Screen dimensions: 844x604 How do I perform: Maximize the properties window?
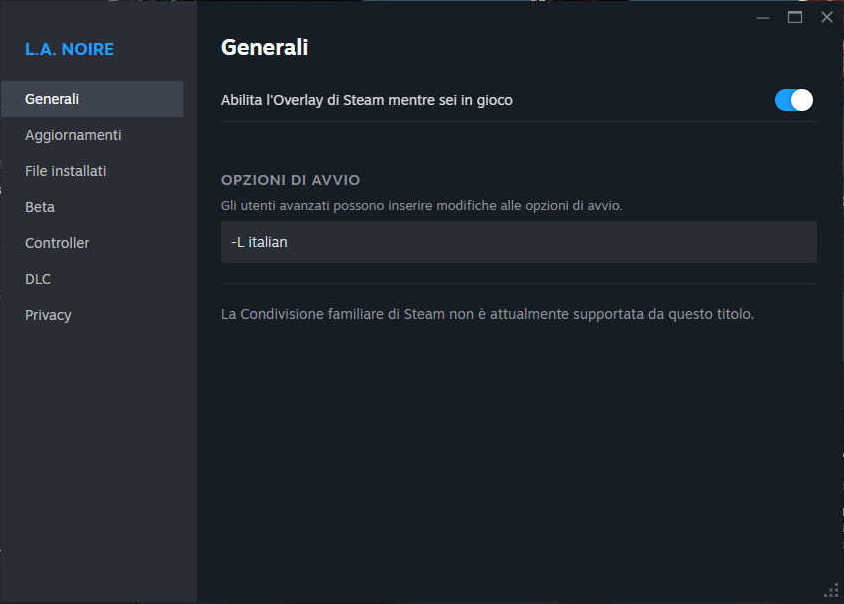[x=795, y=17]
